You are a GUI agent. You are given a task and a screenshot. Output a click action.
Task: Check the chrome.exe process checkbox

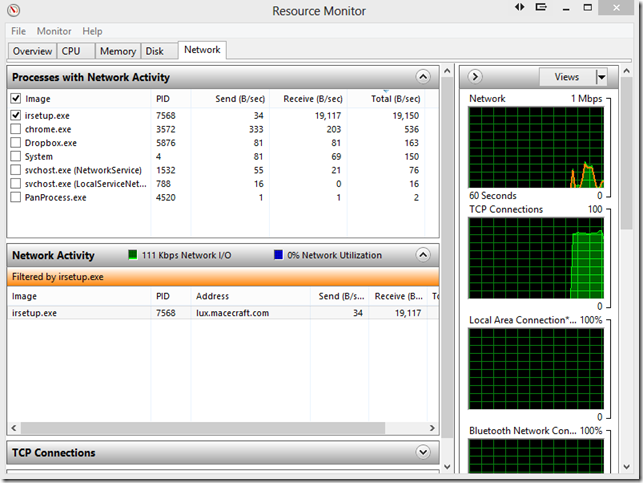point(16,129)
